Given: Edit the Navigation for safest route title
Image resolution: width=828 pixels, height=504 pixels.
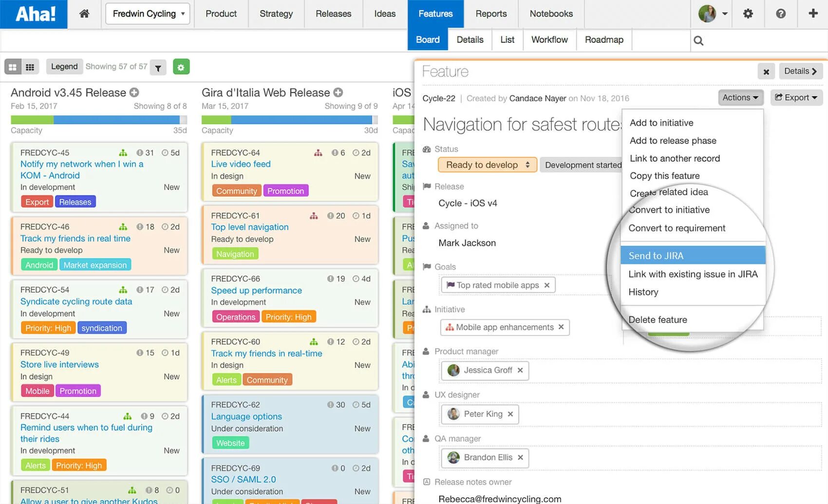Looking at the screenshot, I should (x=522, y=124).
